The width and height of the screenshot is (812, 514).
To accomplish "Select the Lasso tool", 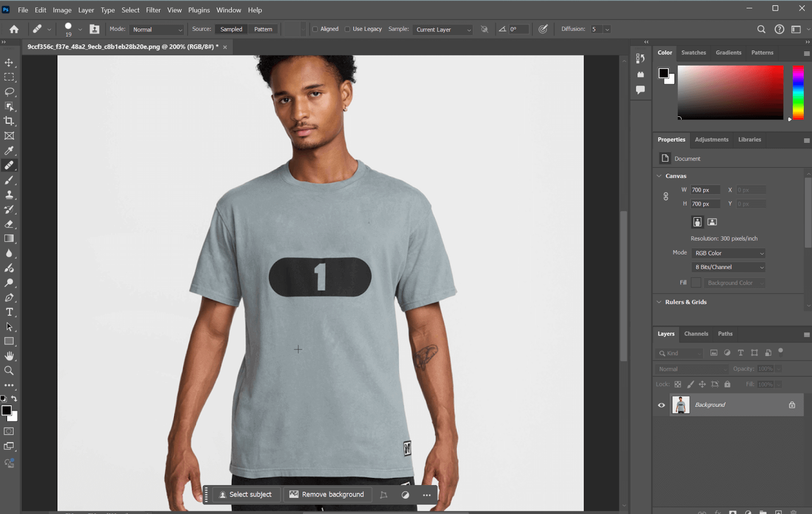I will (x=9, y=92).
